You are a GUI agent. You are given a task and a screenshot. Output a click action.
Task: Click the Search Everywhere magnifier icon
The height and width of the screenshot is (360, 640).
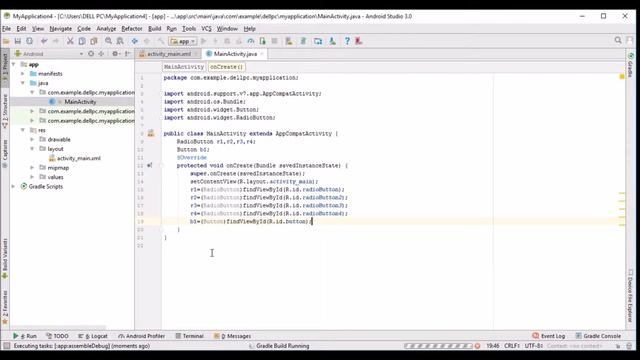(x=618, y=40)
